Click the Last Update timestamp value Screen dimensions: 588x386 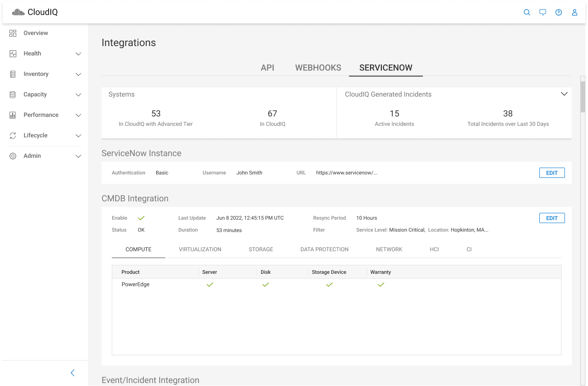[250, 218]
